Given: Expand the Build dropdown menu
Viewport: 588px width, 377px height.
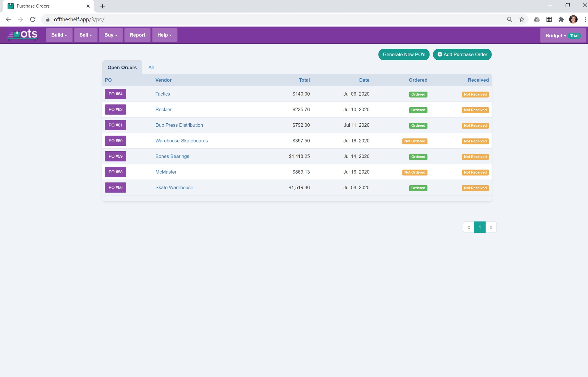Looking at the screenshot, I should pos(59,35).
